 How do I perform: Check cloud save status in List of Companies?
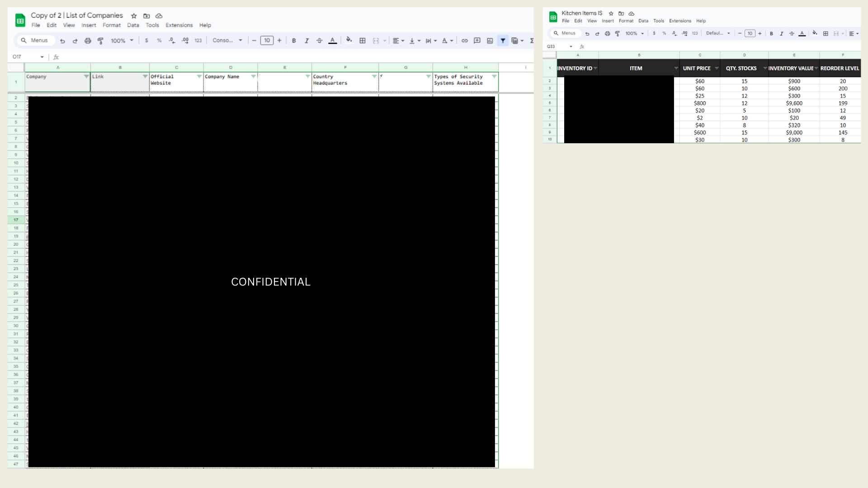[159, 16]
